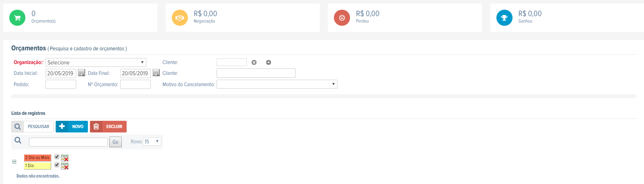Click the remove icon beside 2 Dia ou Mais
This screenshot has width=644, height=184.
[x=65, y=158]
